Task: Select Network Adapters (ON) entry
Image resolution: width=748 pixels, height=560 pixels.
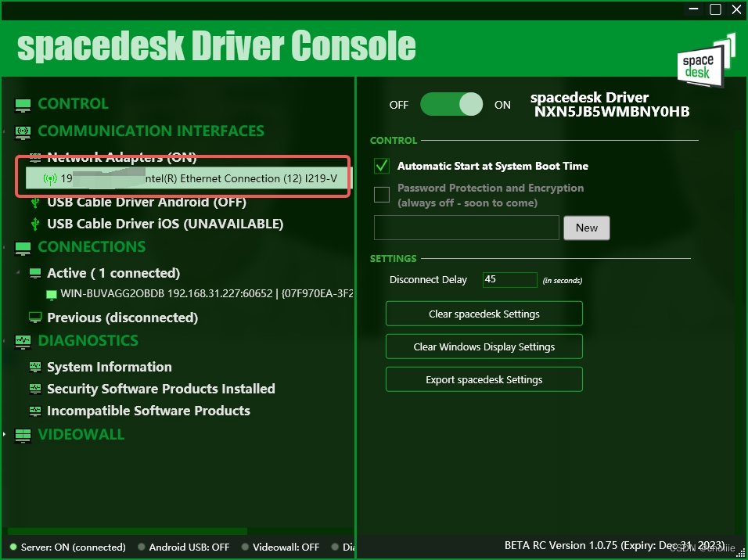Action: 121,157
